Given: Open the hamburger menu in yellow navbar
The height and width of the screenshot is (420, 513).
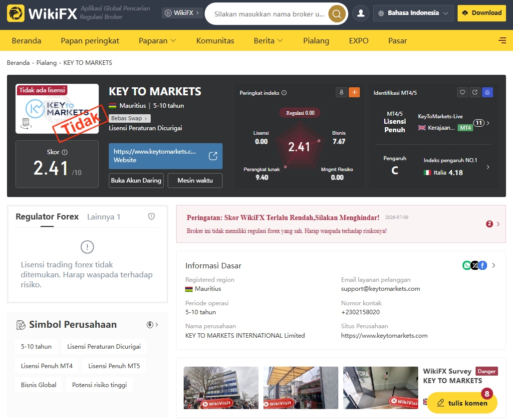Looking at the screenshot, I should 502,40.
